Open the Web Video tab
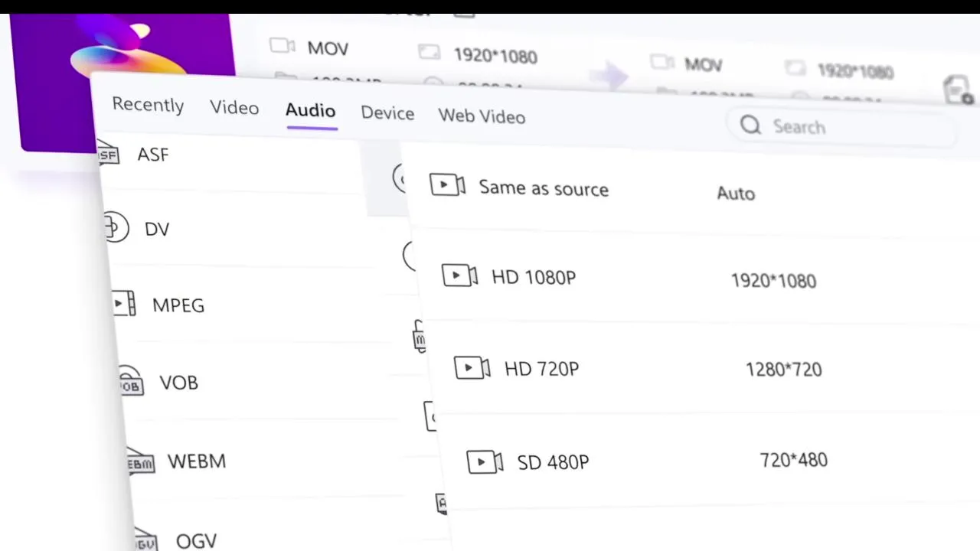980x551 pixels. 482,116
